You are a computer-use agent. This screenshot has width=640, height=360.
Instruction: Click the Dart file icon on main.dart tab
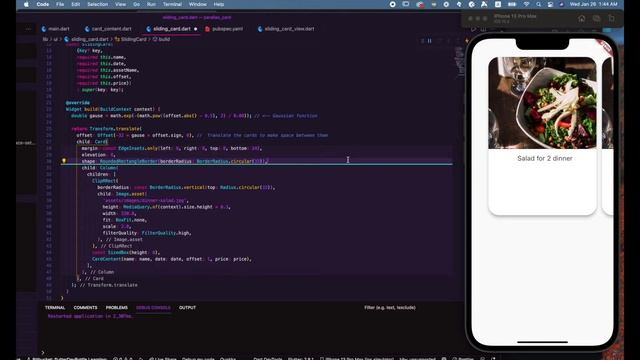(44, 29)
